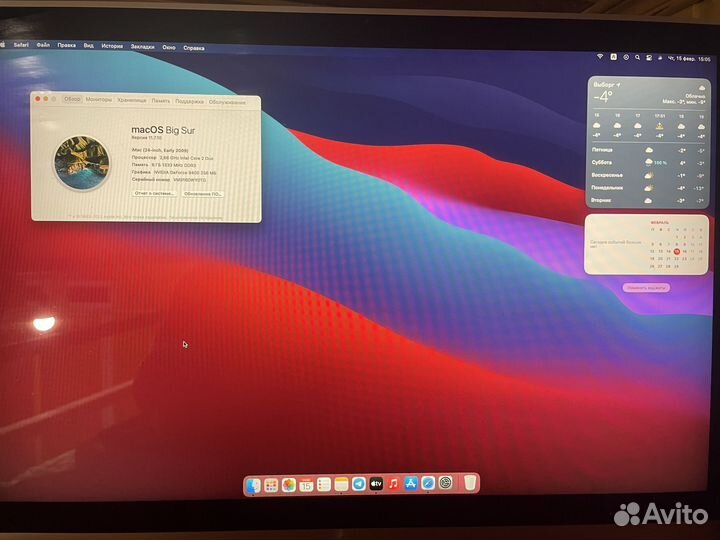Switch to the Поддержка tab

(189, 101)
